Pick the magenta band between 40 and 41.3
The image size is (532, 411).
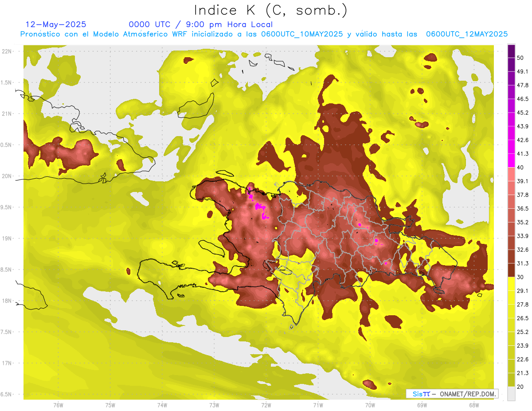[511, 160]
